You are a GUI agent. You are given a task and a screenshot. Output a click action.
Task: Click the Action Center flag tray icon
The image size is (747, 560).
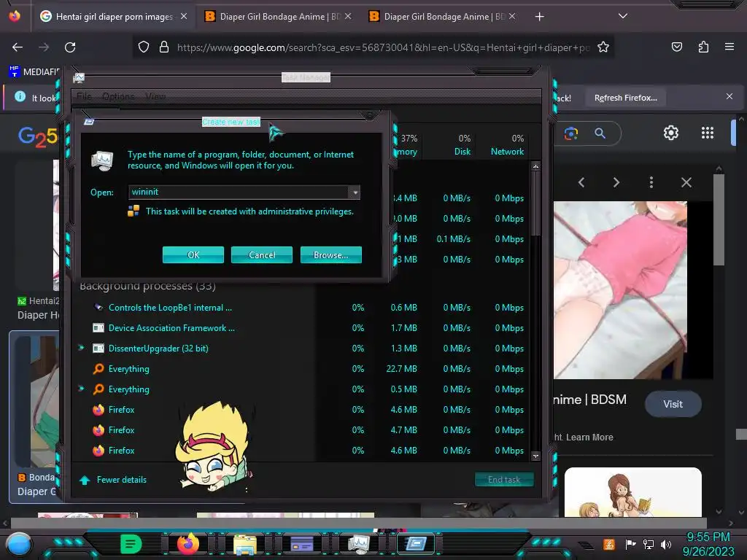coord(630,544)
